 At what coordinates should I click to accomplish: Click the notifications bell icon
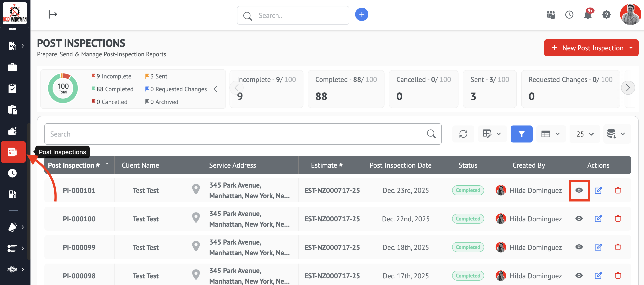coord(587,15)
